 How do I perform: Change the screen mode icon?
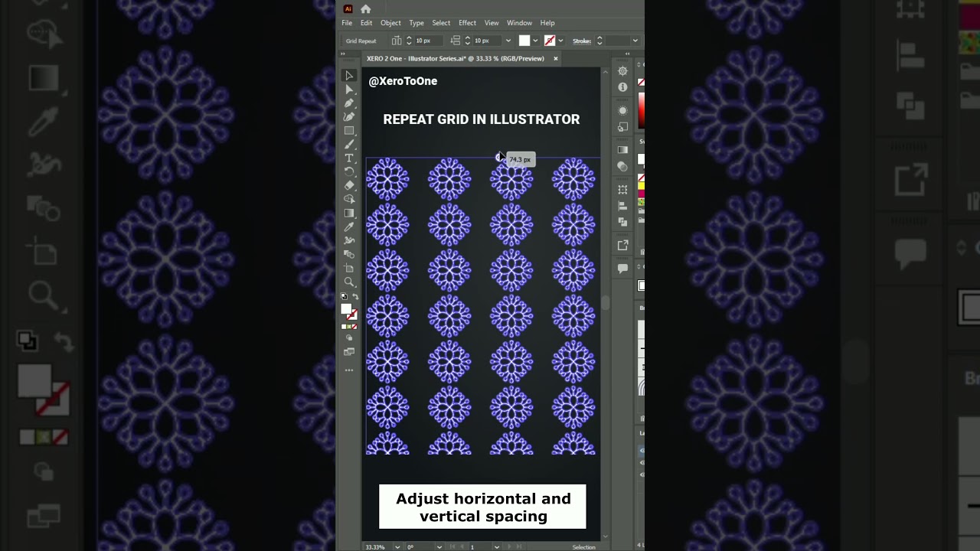[x=349, y=352]
